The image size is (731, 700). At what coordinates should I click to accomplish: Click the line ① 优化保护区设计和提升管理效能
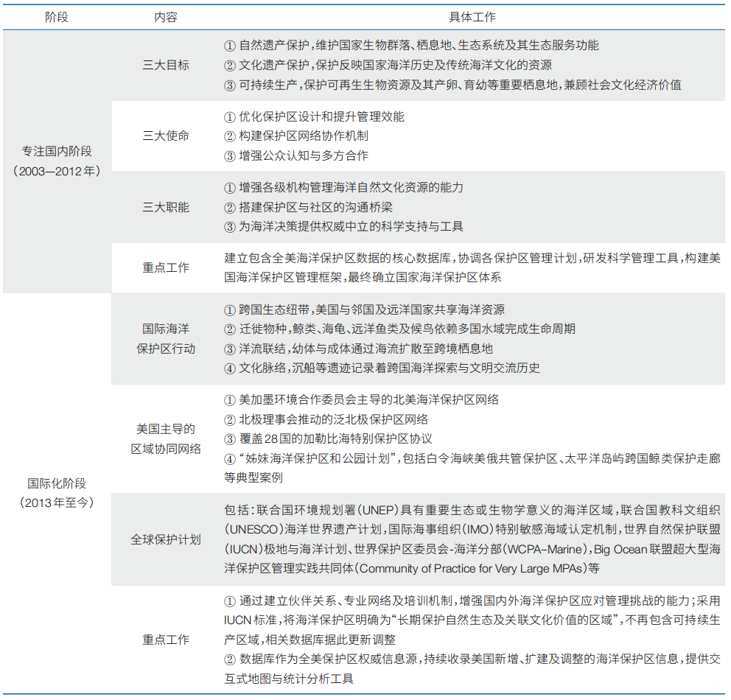pyautogui.click(x=314, y=116)
